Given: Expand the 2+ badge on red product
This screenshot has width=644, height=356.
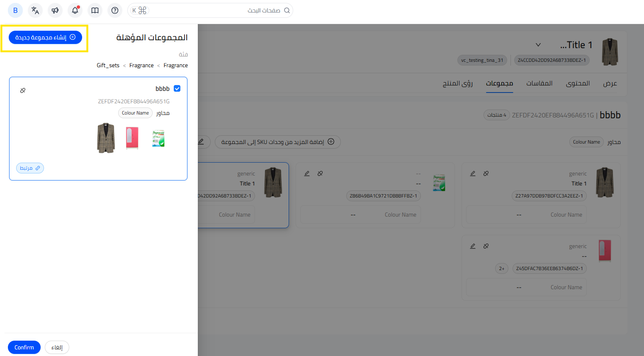Looking at the screenshot, I should coord(502,268).
